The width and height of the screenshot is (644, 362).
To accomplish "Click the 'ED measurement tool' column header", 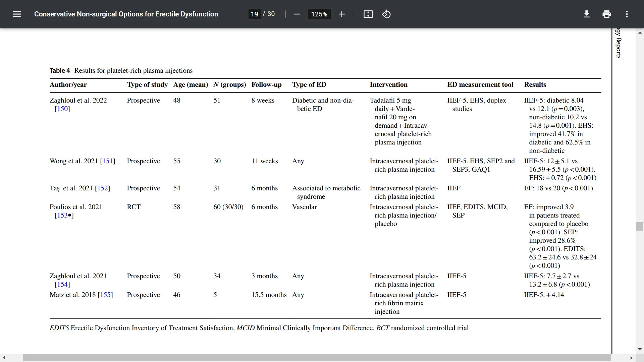I will tap(480, 84).
